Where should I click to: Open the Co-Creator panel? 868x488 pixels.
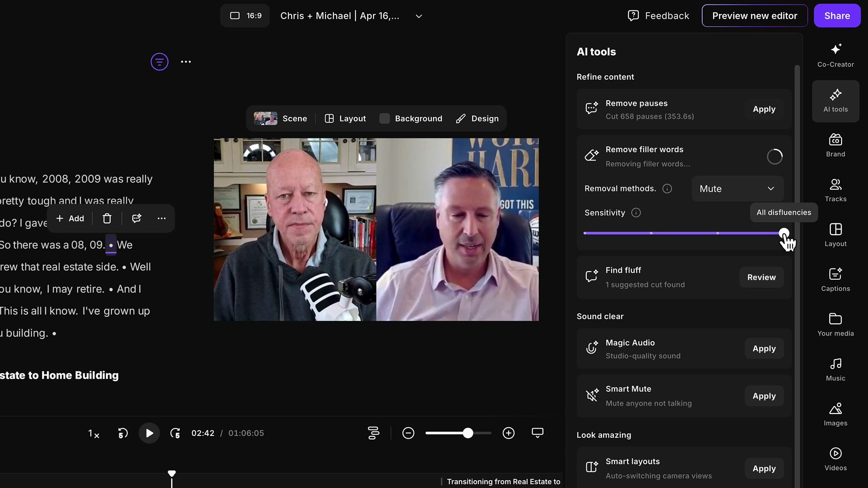835,55
